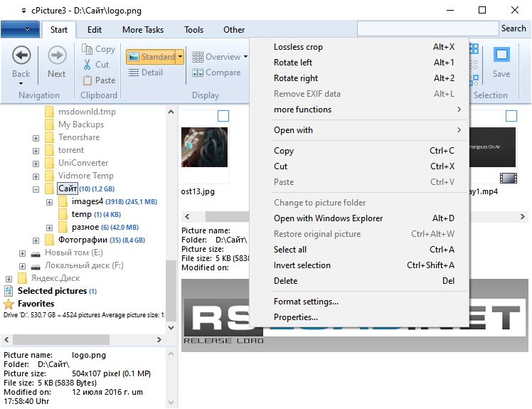Open the Standard view dropdown arrow
This screenshot has height=409, width=532.
pyautogui.click(x=180, y=56)
